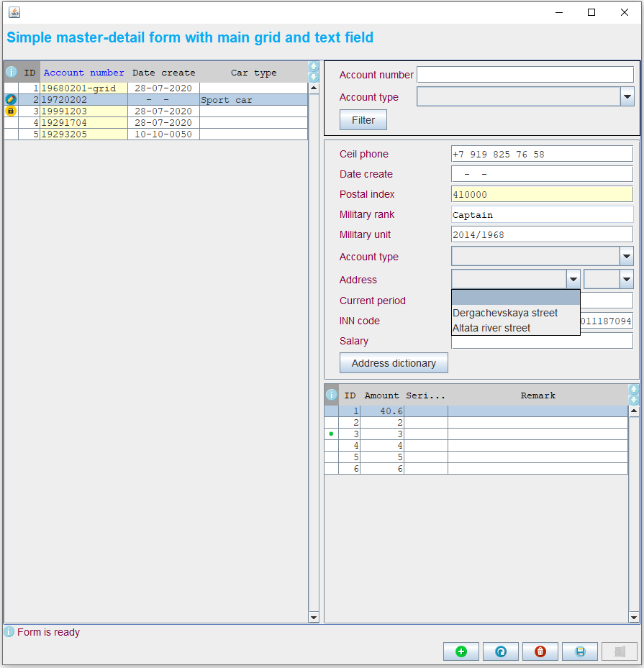
Task: Click the greyed-out exit door button
Action: coord(620,651)
